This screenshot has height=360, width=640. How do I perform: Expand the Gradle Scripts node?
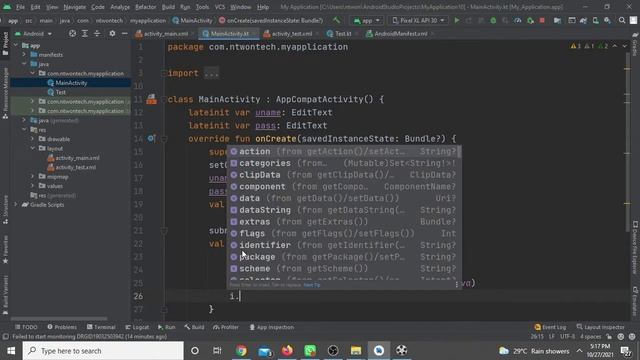16,205
